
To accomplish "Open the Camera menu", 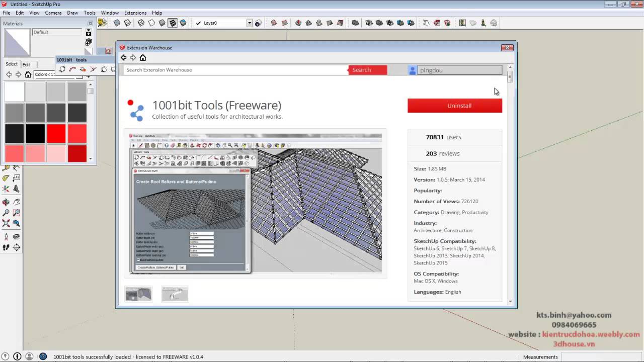I will click(x=53, y=13).
